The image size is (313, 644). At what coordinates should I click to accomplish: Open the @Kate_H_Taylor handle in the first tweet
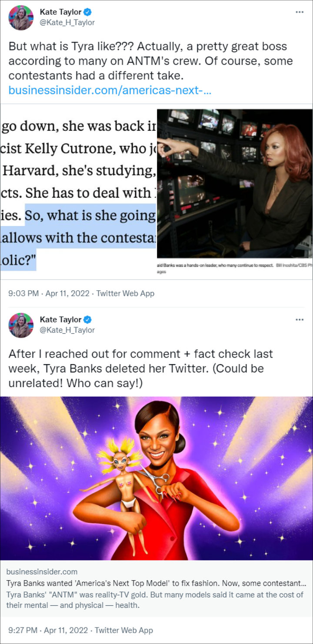(x=67, y=22)
